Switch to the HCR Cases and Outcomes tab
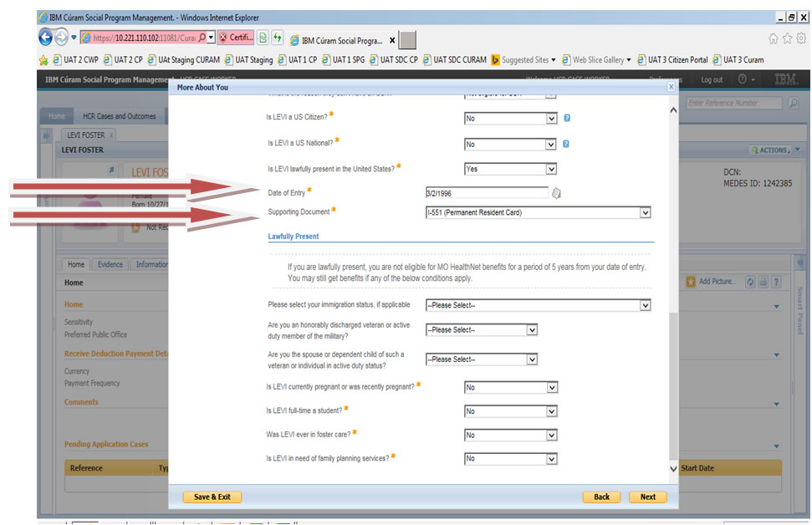 119,116
